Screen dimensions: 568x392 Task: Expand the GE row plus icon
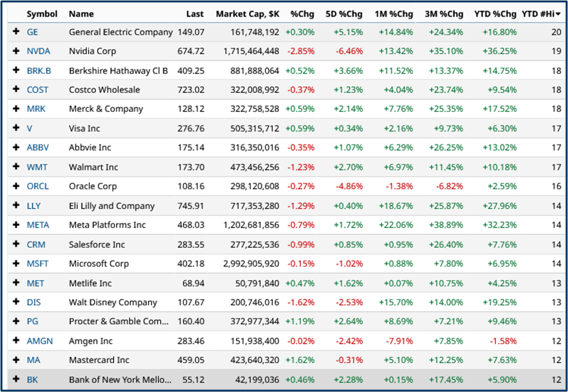[16, 32]
